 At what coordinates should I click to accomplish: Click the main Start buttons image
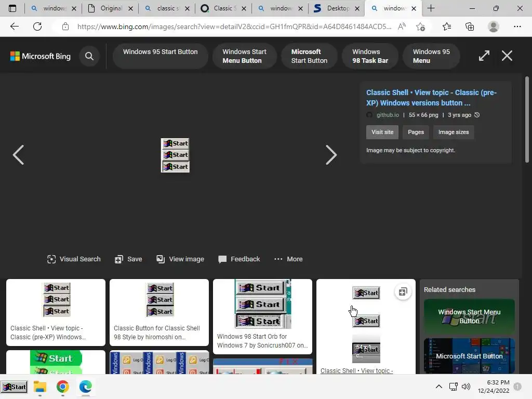(175, 155)
